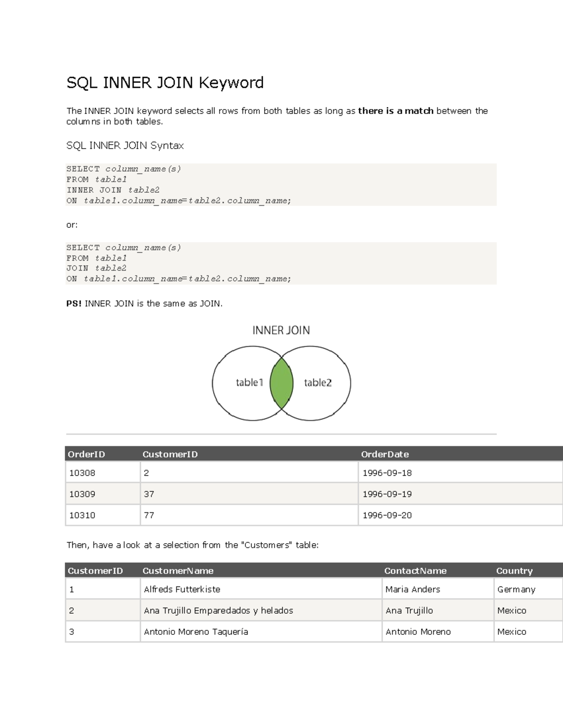
Task: Select the second JOIN syntax code block
Action: 281,263
